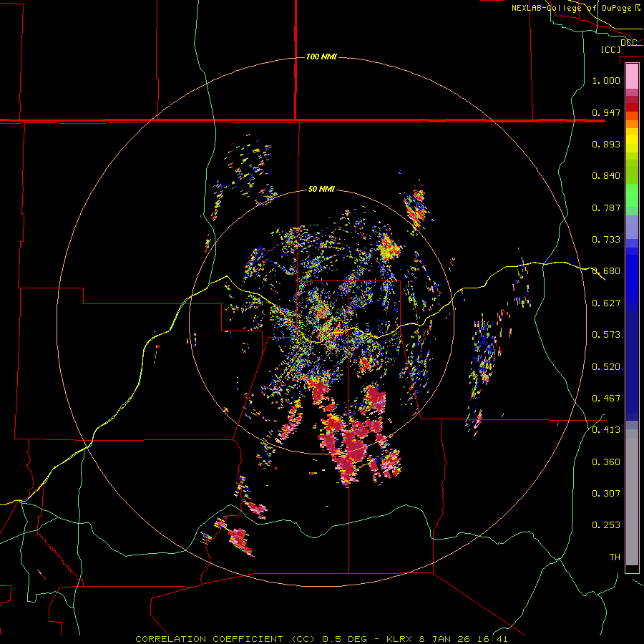Click the 0.840 scale value
This screenshot has width=644, height=644.
(606, 176)
